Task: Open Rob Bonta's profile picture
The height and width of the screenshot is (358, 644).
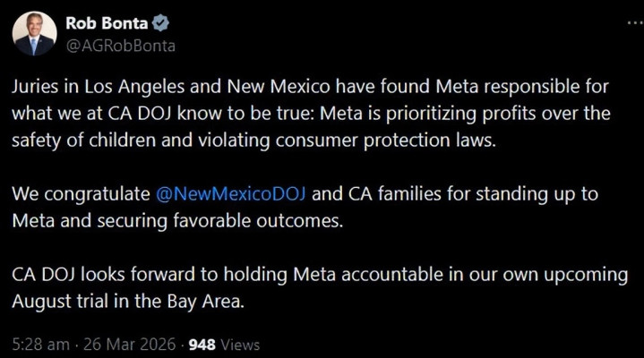Action: pyautogui.click(x=34, y=34)
